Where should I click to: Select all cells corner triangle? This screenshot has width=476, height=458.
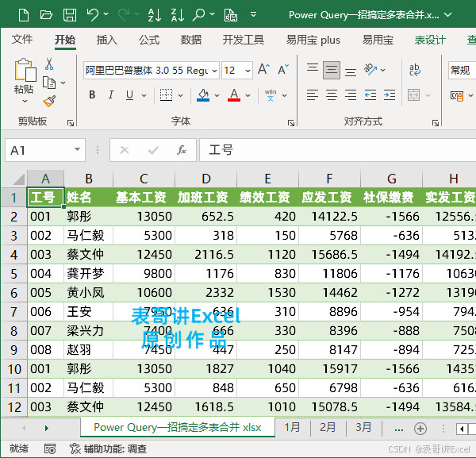pyautogui.click(x=18, y=179)
